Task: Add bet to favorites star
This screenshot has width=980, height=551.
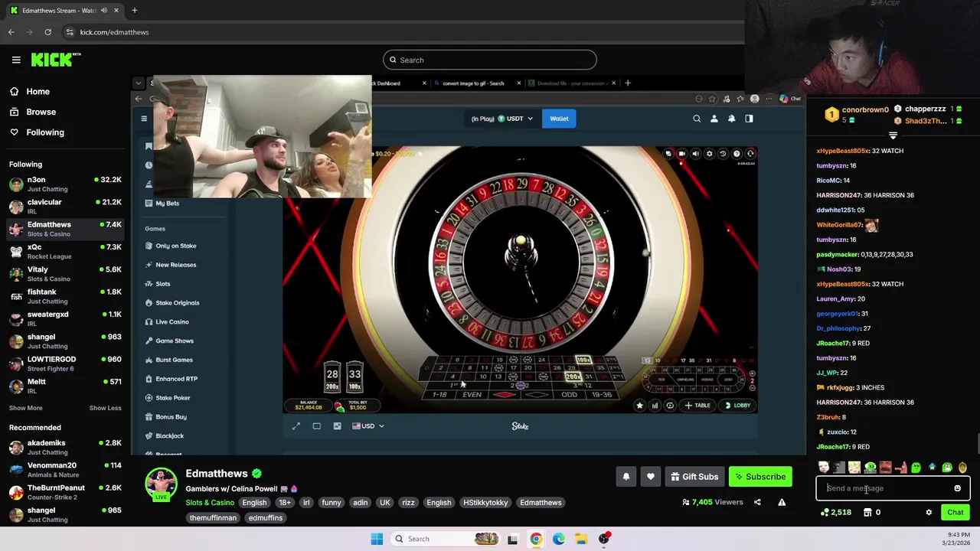Action: click(x=640, y=406)
